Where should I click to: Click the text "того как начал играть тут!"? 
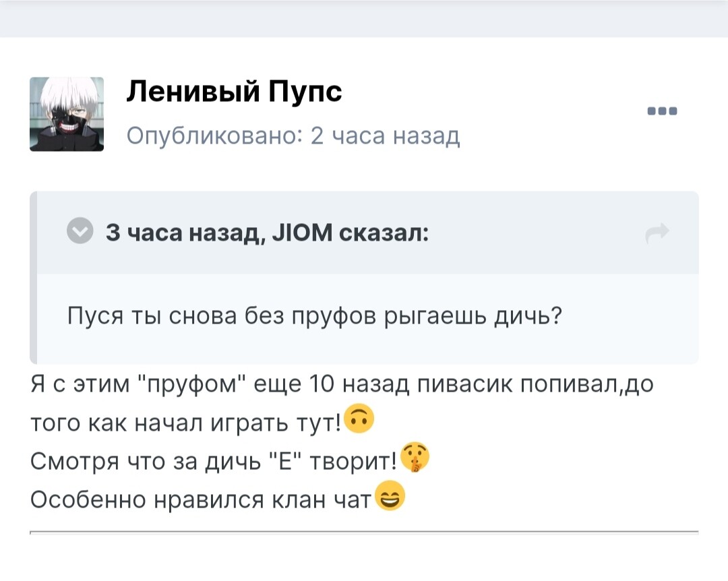186,423
